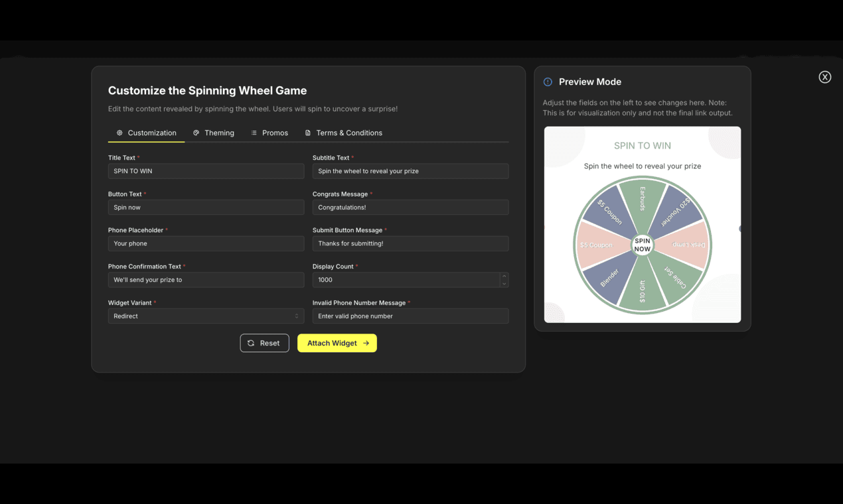Click the refresh icon inside the Reset button
843x504 pixels.
[x=252, y=343]
